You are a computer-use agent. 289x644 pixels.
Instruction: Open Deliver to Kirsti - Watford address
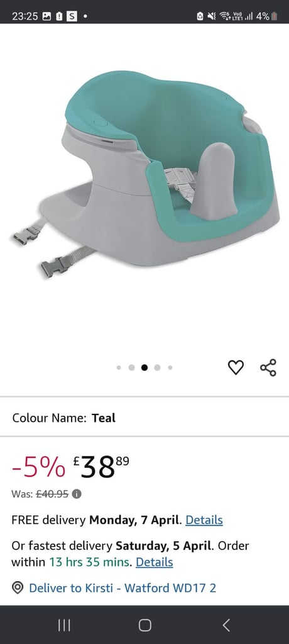coord(123,588)
